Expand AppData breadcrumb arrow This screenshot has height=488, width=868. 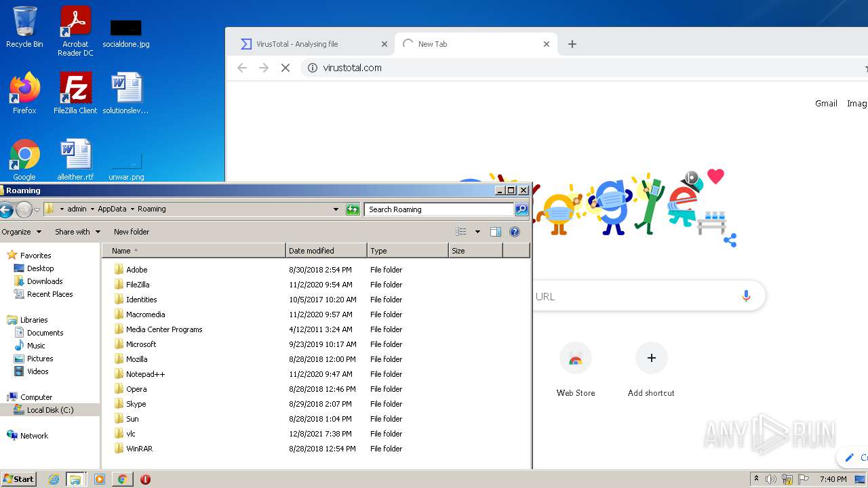click(132, 209)
